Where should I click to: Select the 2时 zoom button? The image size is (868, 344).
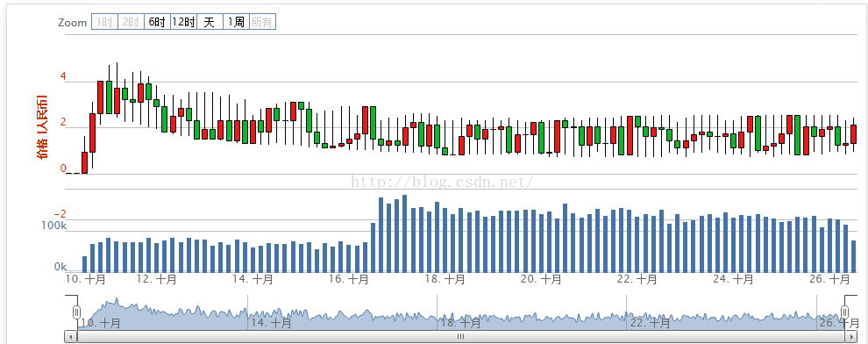click(x=132, y=22)
